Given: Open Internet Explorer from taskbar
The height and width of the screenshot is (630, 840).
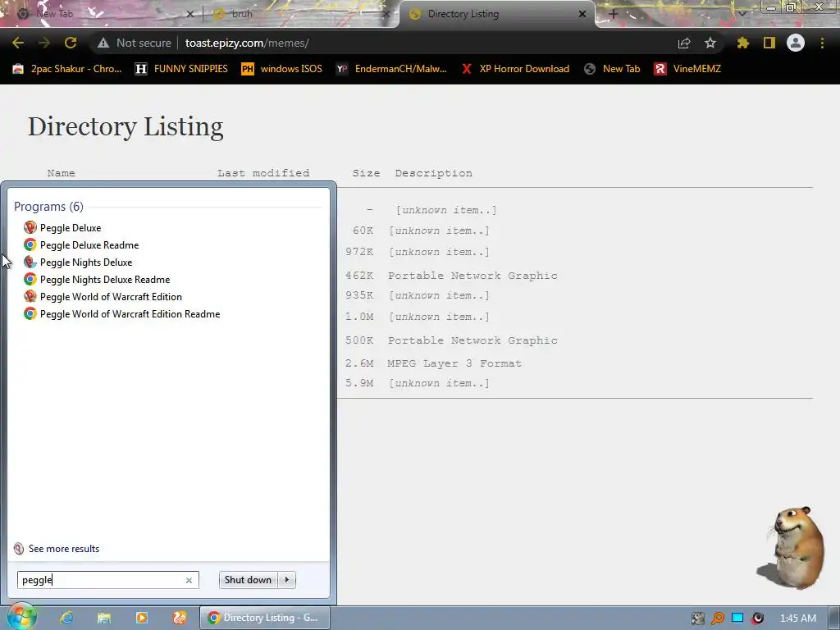Looking at the screenshot, I should click(x=66, y=618).
